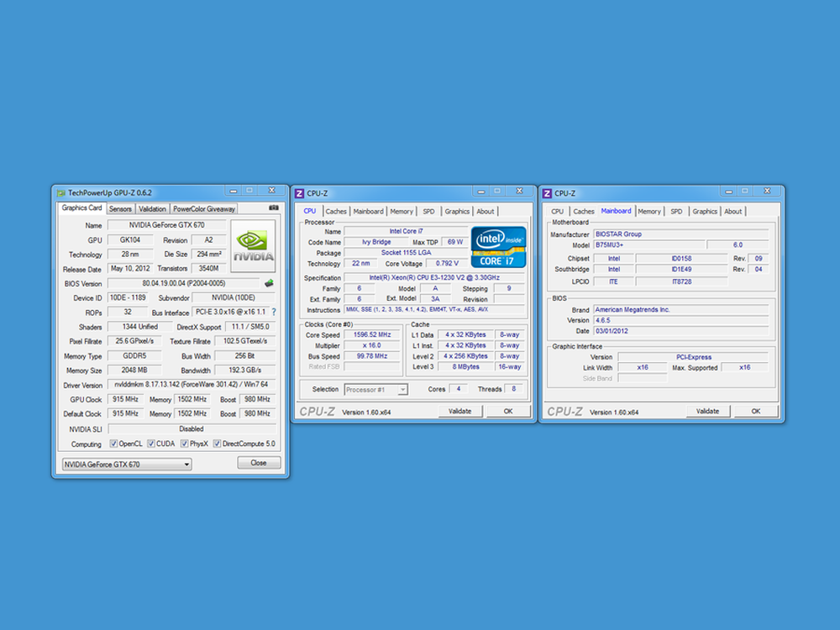Open SPD tab in the middle CPU-Z window

point(428,212)
